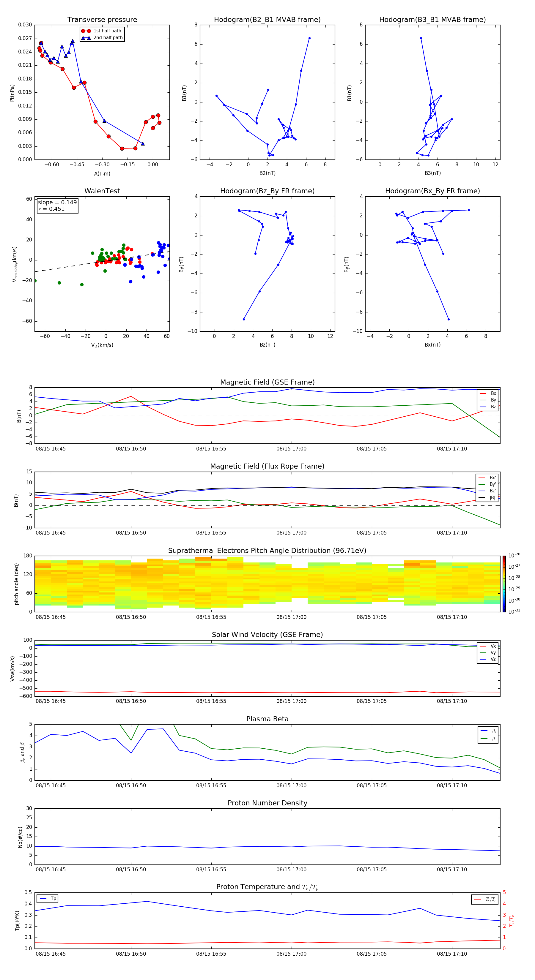Click the "Bx(nT)" x-axis label of hodogram
Image resolution: width=535 pixels, height=980 pixels.
[x=432, y=345]
